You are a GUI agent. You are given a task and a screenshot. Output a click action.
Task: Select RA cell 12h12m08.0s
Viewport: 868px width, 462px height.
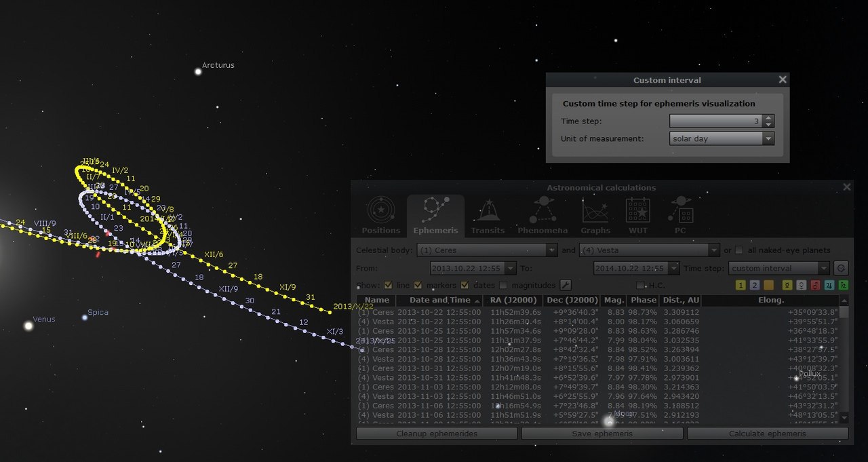click(x=515, y=387)
